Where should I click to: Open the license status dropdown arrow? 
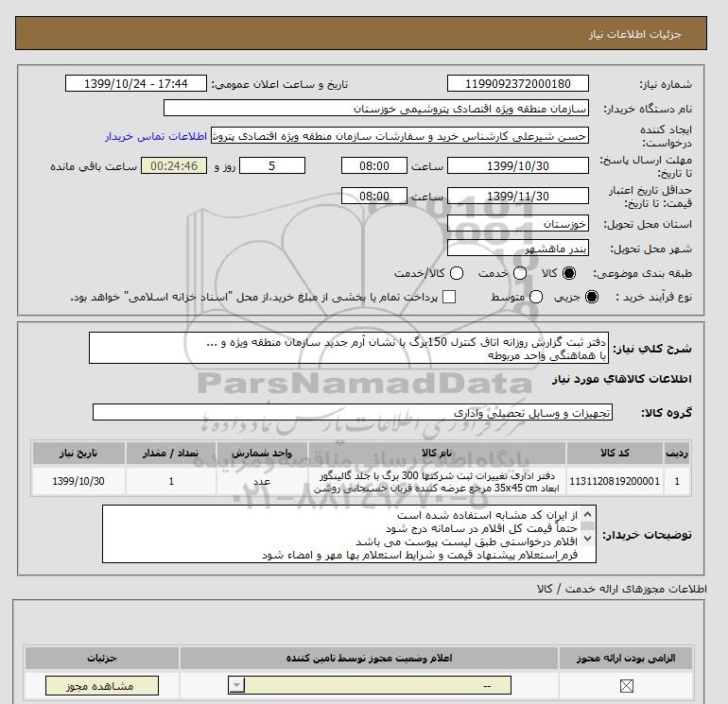click(236, 685)
